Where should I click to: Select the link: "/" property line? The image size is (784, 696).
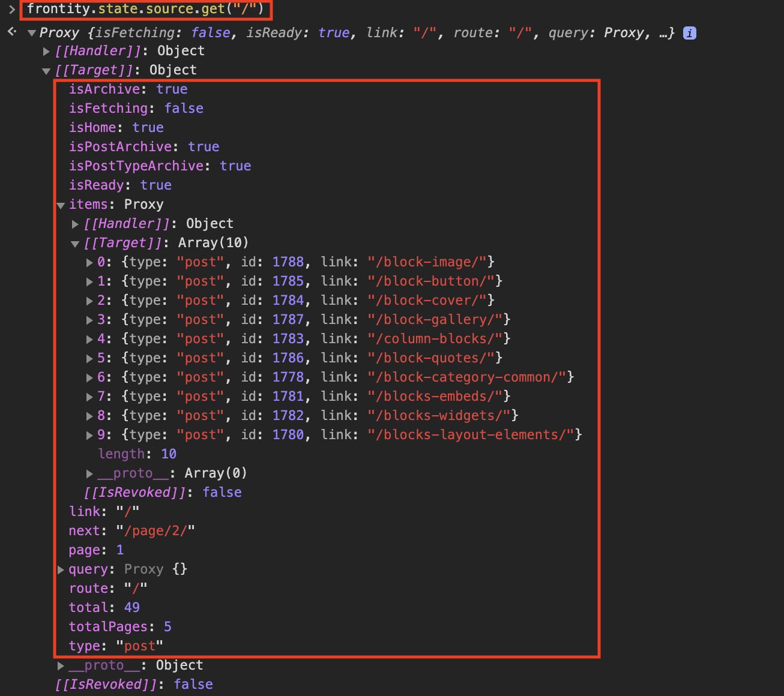[104, 511]
